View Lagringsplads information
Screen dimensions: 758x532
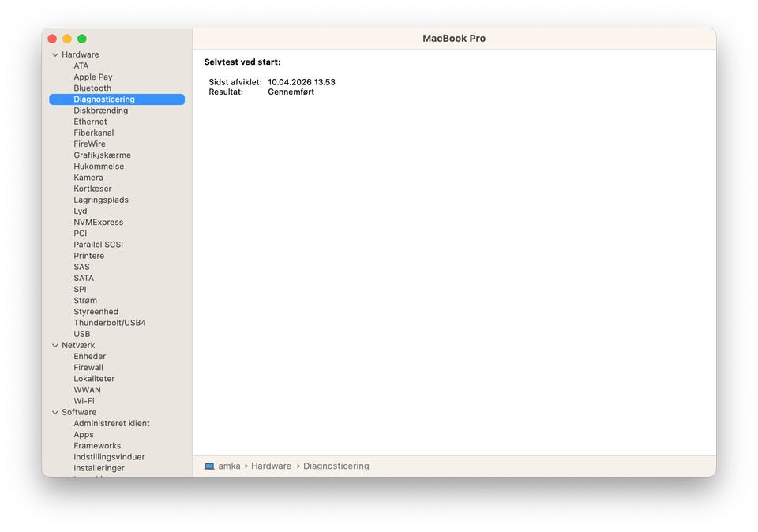[101, 200]
